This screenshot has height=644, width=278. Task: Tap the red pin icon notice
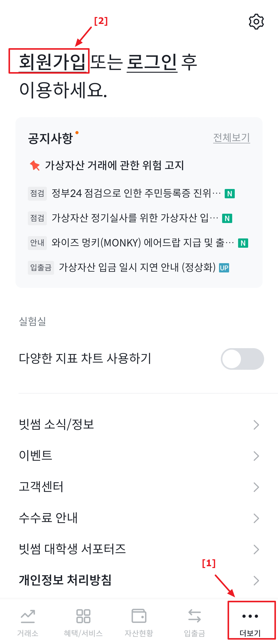coord(35,165)
